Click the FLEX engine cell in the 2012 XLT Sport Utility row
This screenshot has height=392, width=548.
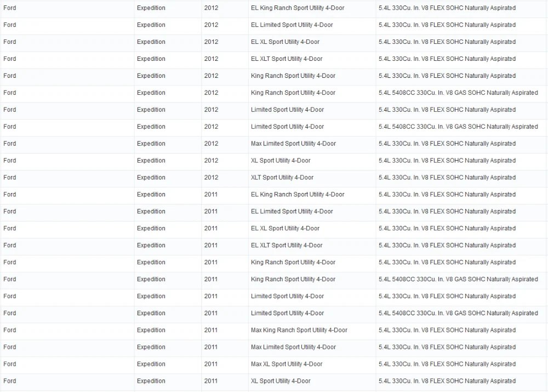tap(447, 178)
